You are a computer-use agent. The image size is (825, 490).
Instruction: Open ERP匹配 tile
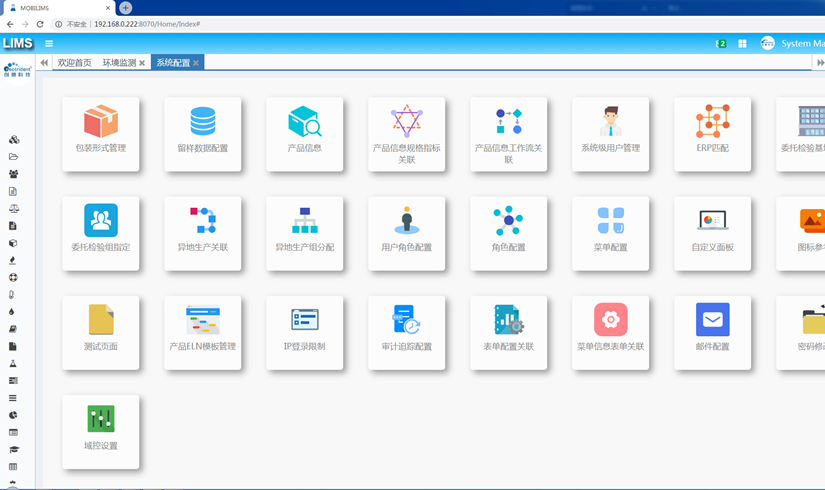point(712,134)
